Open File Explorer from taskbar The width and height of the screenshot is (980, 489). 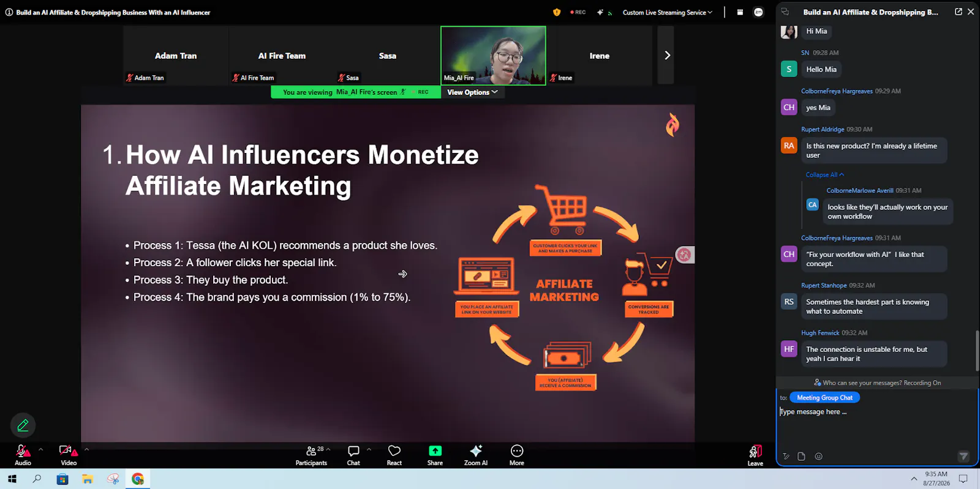tap(87, 479)
